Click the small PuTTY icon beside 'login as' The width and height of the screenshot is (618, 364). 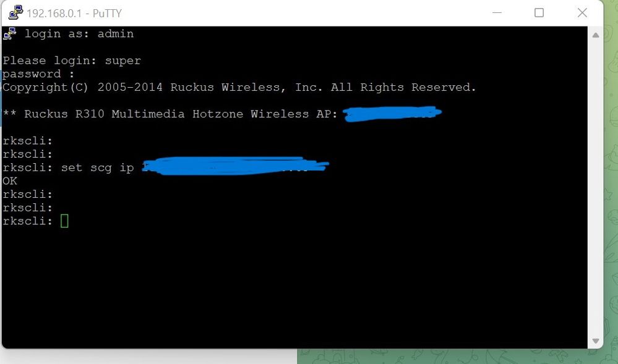pyautogui.click(x=10, y=33)
